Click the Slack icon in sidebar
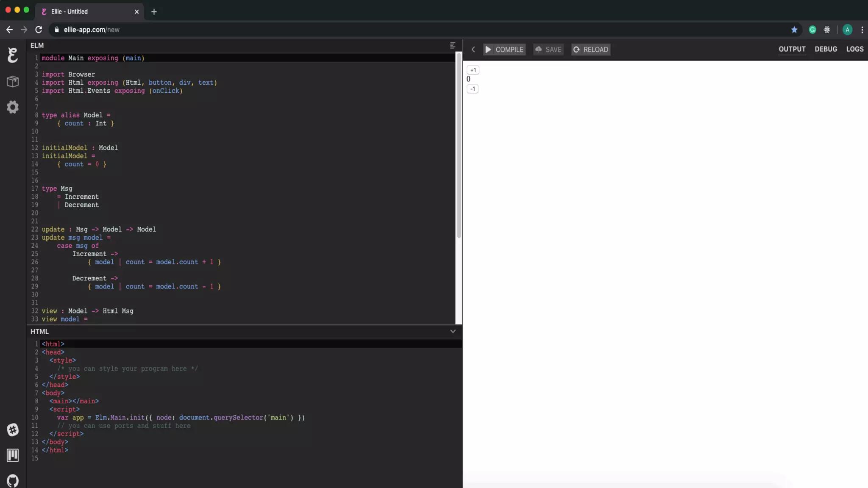 [13, 430]
